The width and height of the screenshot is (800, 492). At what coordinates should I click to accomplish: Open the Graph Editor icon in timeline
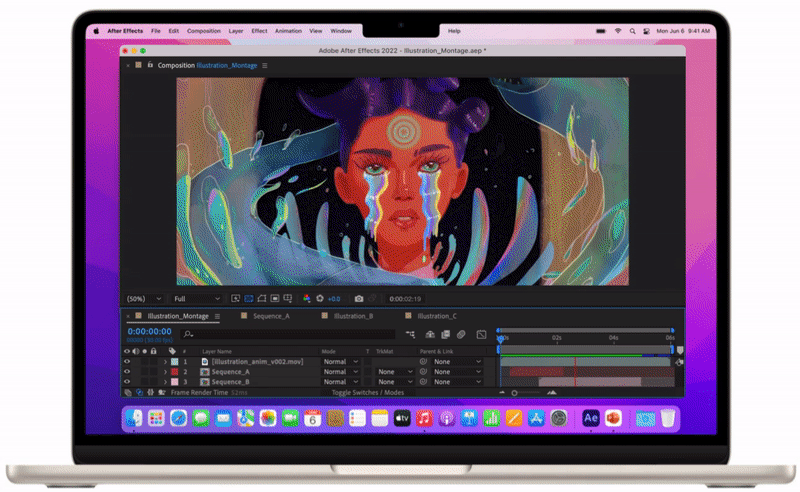click(x=481, y=334)
